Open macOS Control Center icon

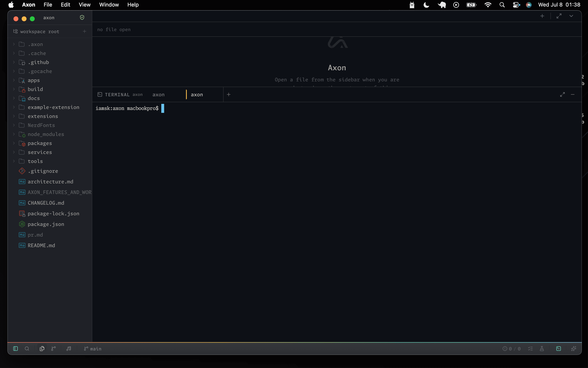[516, 5]
